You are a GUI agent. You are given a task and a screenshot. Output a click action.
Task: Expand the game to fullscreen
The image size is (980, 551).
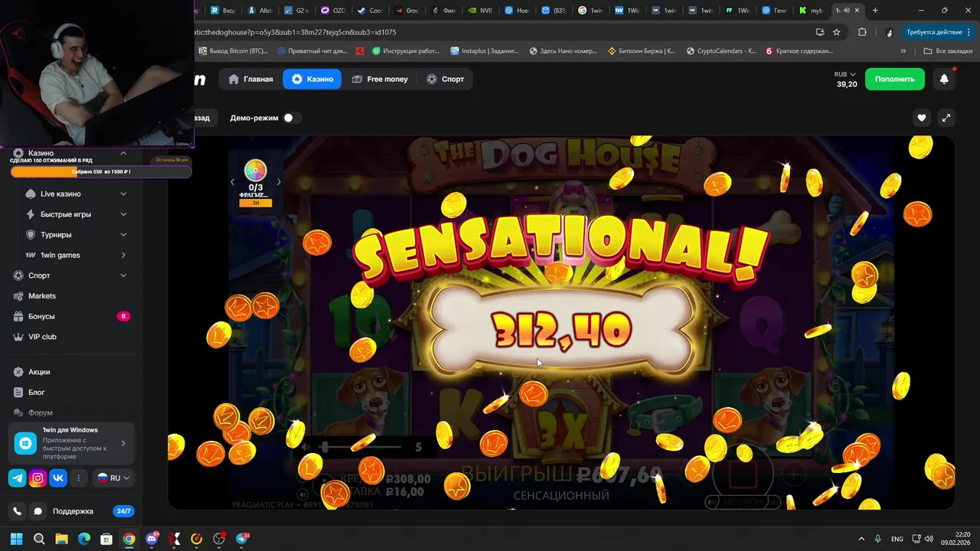click(x=946, y=118)
